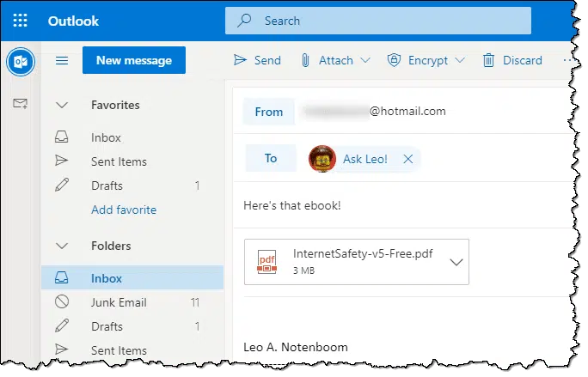
Task: Click the Outlook title text
Action: click(x=73, y=21)
